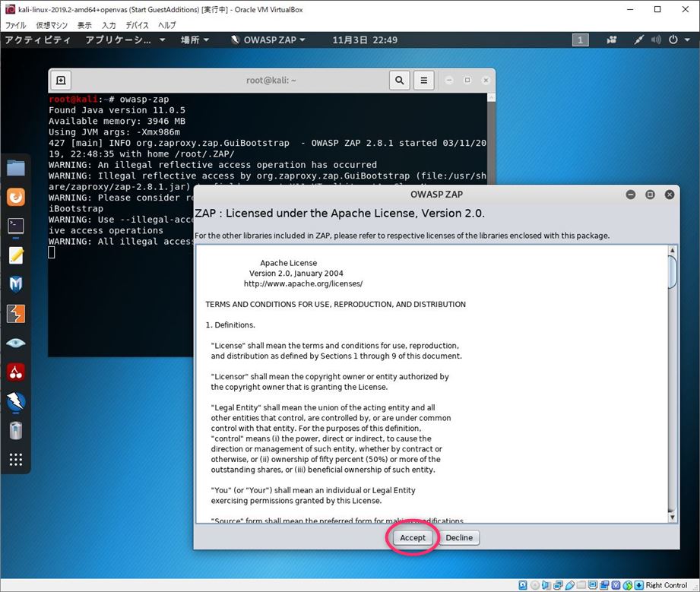Open the Files icon in the dock

pos(16,167)
